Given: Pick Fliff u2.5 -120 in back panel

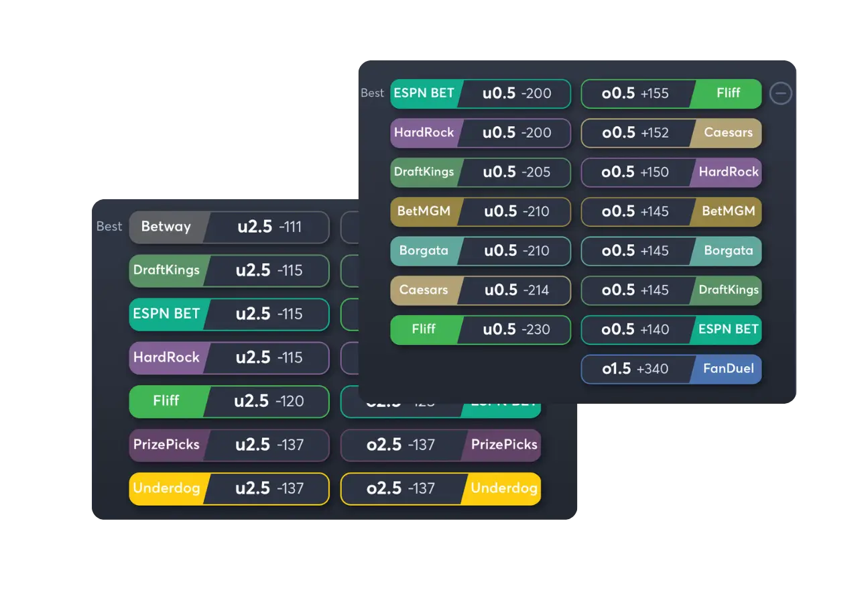Looking at the screenshot, I should (x=229, y=401).
